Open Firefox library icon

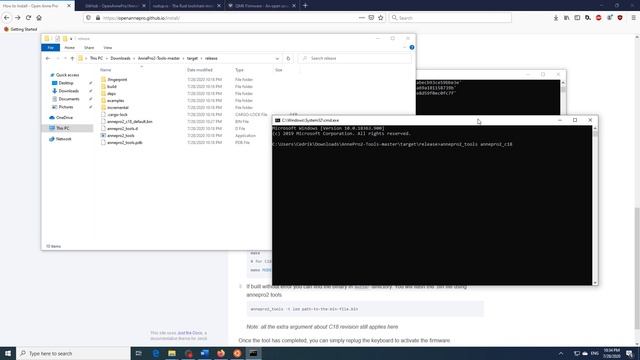(567, 18)
